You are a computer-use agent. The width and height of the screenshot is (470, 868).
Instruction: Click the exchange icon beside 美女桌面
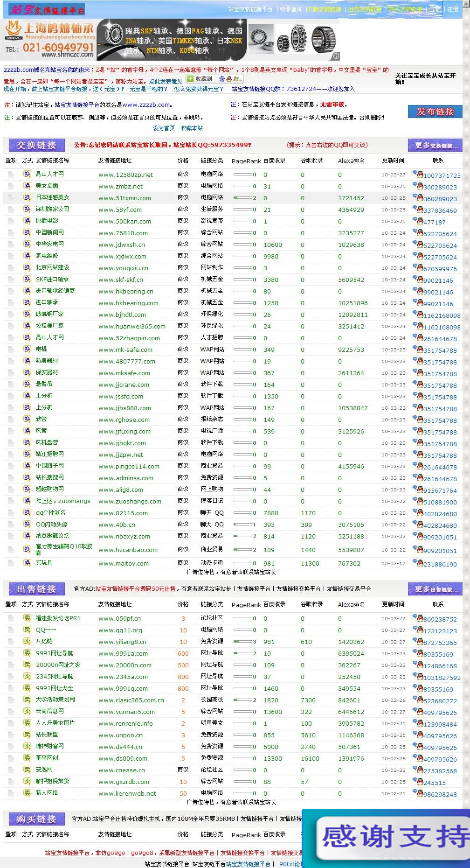[27, 186]
